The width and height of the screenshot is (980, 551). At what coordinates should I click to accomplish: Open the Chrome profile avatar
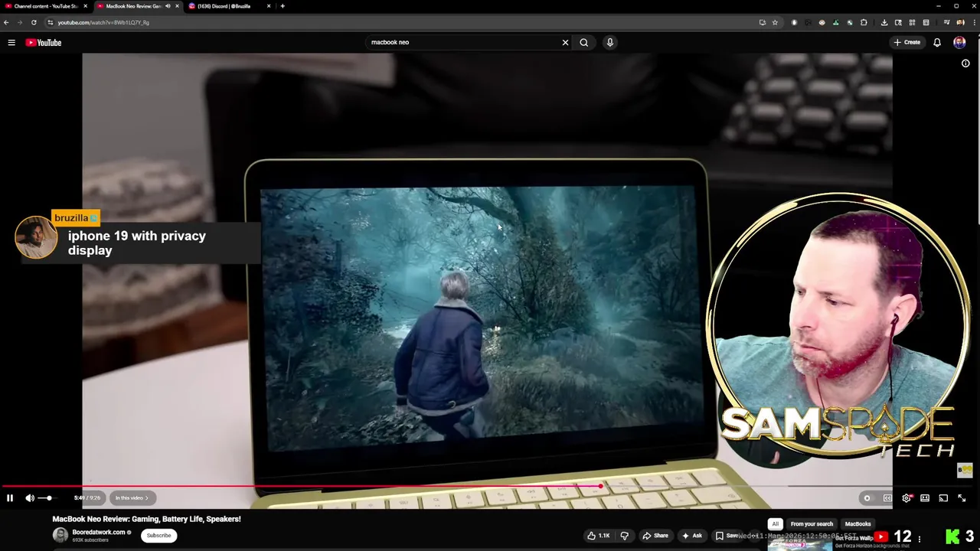point(960,22)
